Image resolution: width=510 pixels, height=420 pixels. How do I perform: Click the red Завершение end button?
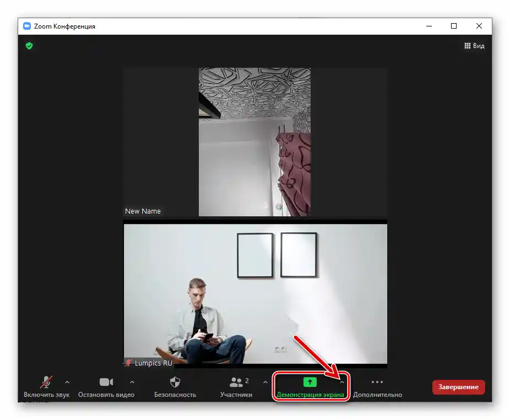459,387
